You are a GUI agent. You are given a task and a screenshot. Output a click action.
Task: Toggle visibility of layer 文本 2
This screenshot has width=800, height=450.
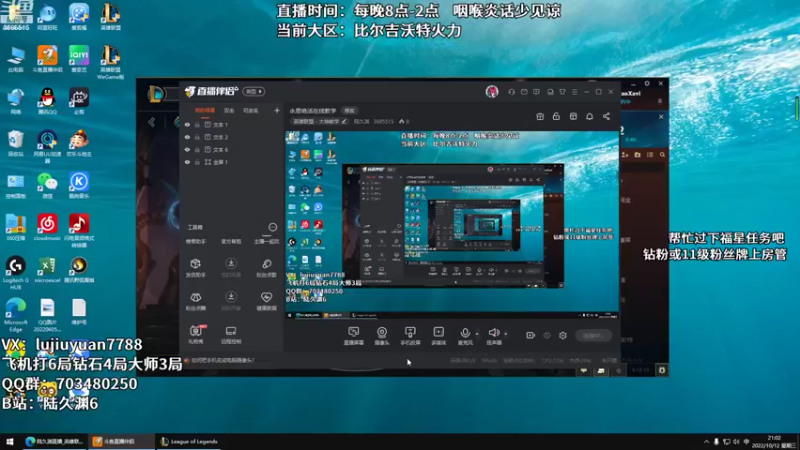tap(187, 137)
